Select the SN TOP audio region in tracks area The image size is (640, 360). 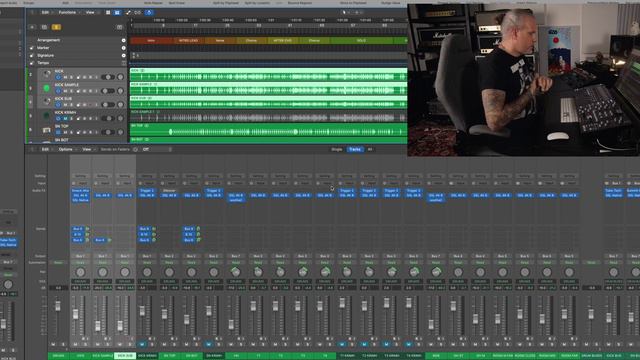269,129
